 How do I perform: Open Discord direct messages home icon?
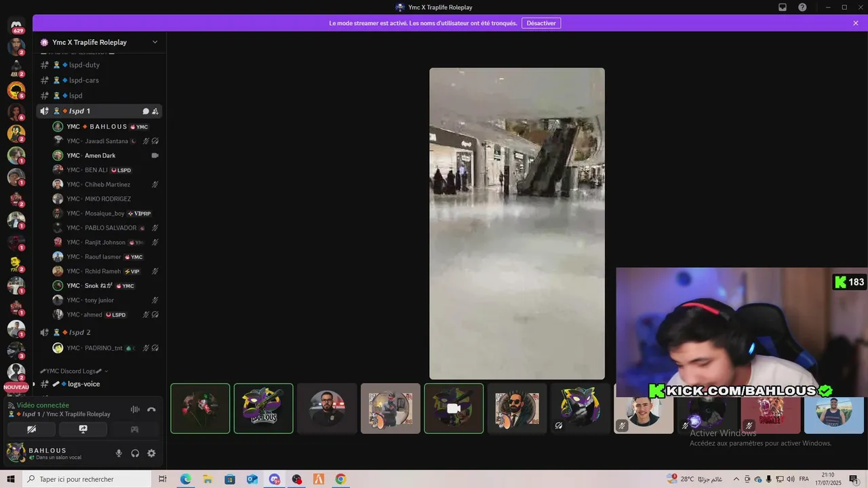click(x=16, y=26)
